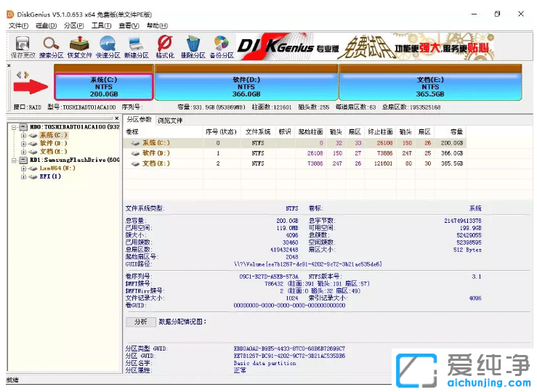The width and height of the screenshot is (537, 392).
Task: Choose the 新建分区 new partition tool
Action: pos(137,47)
